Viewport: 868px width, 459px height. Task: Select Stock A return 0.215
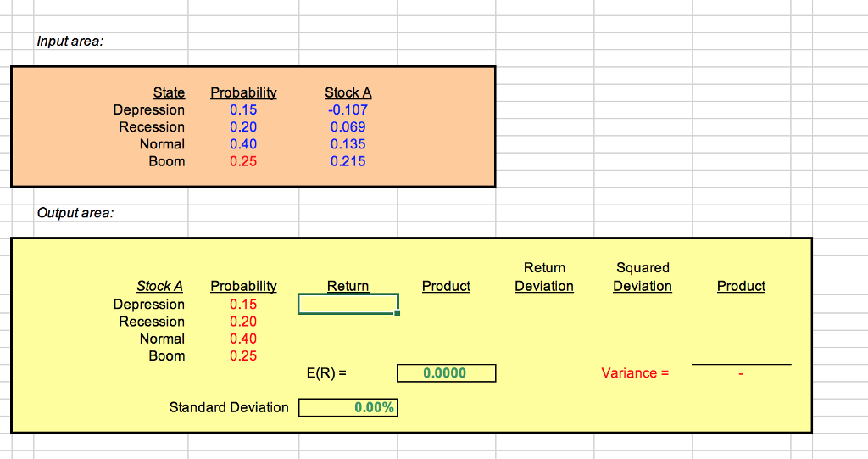pos(348,161)
